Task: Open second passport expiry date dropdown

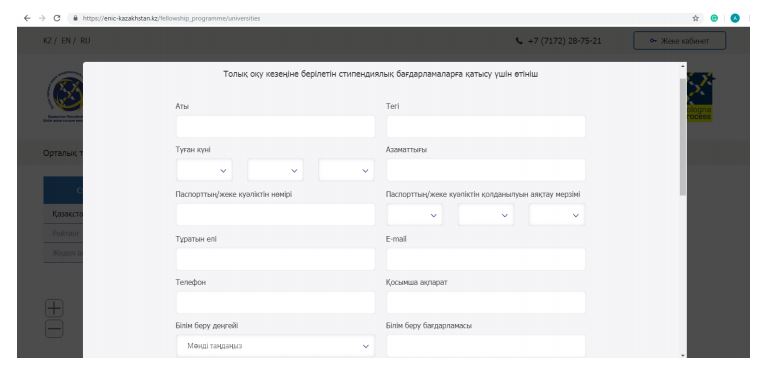Action: pyautogui.click(x=486, y=214)
